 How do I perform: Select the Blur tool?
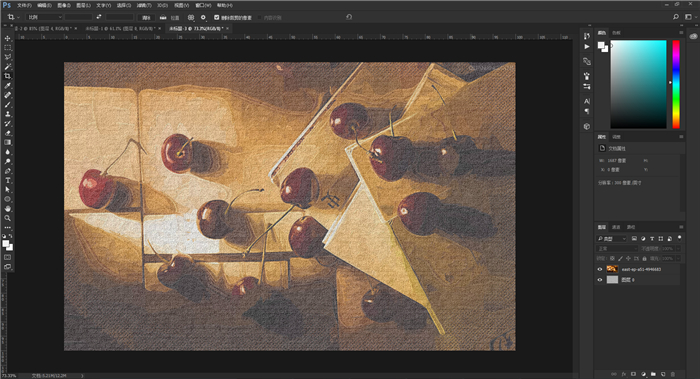click(8, 152)
